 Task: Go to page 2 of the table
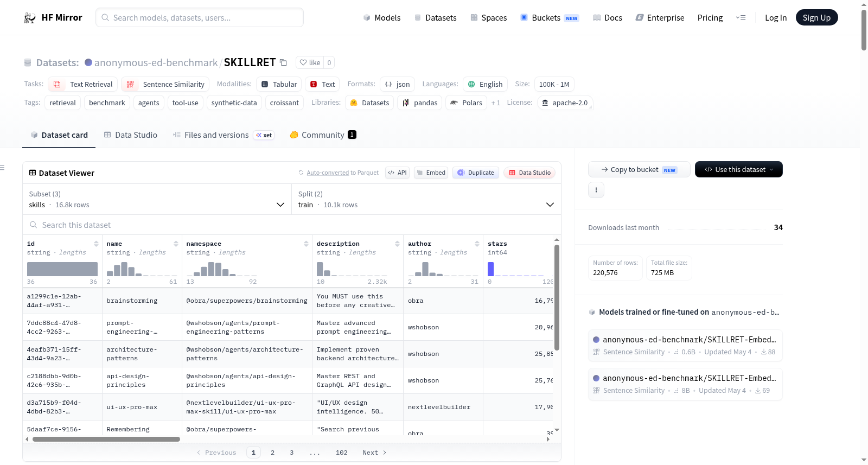[x=272, y=453]
